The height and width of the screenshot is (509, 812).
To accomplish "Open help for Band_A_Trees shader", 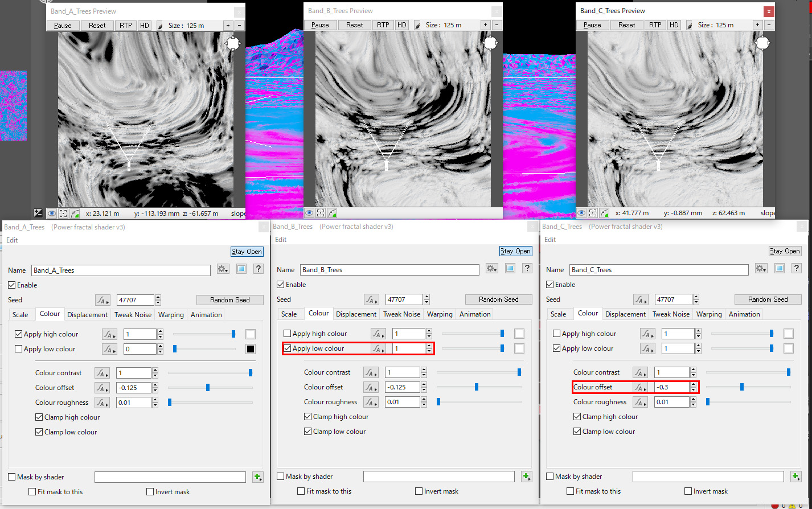I will (x=259, y=269).
